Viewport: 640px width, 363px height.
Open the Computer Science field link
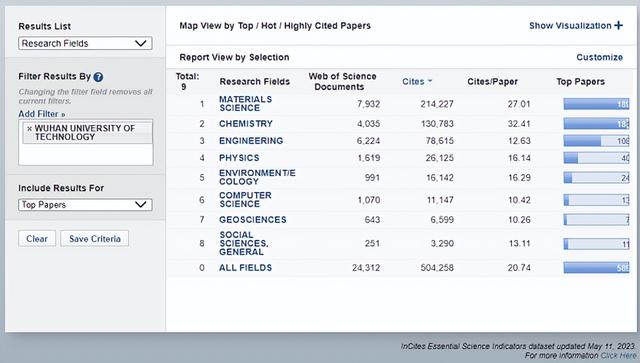click(245, 200)
